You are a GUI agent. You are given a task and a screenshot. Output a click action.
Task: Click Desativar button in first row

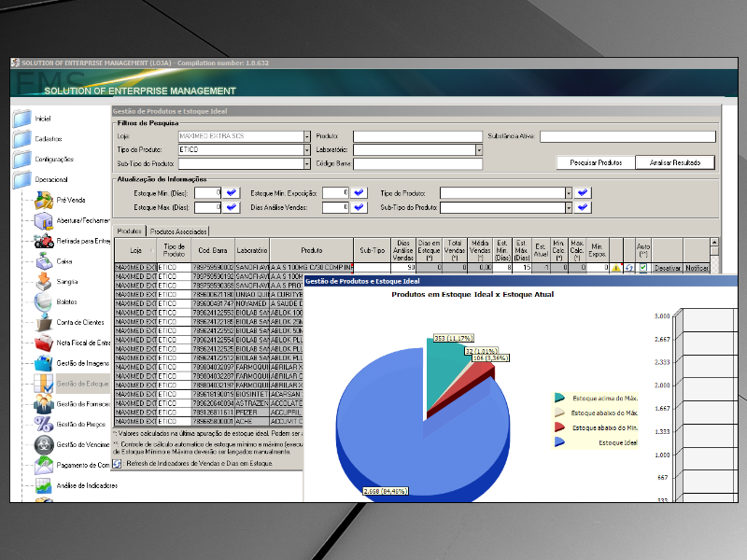pyautogui.click(x=668, y=268)
